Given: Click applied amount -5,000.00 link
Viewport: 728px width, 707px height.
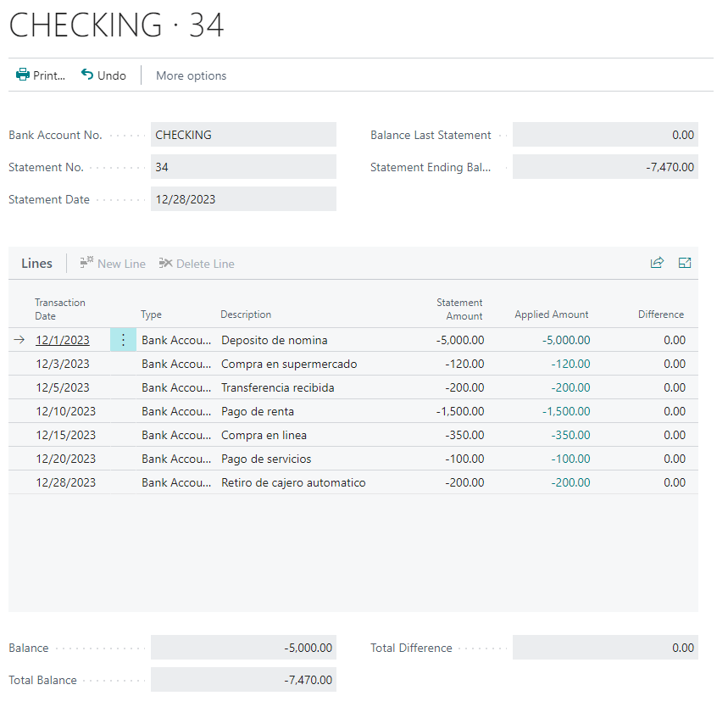Looking at the screenshot, I should pyautogui.click(x=566, y=340).
